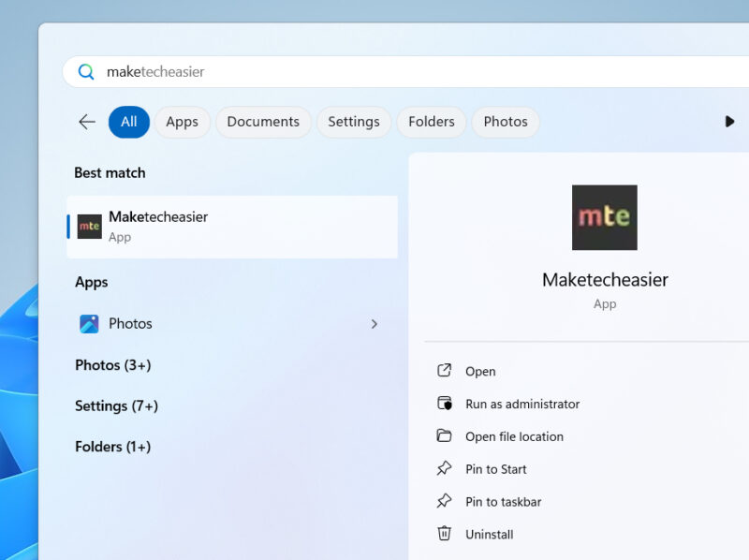Expand the Folders (1+) results group
The image size is (749, 560).
(113, 447)
